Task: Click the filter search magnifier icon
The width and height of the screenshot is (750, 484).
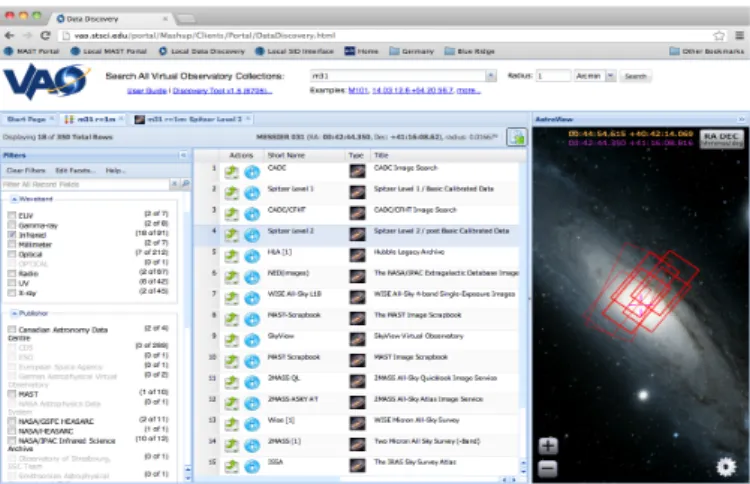Action: [186, 184]
